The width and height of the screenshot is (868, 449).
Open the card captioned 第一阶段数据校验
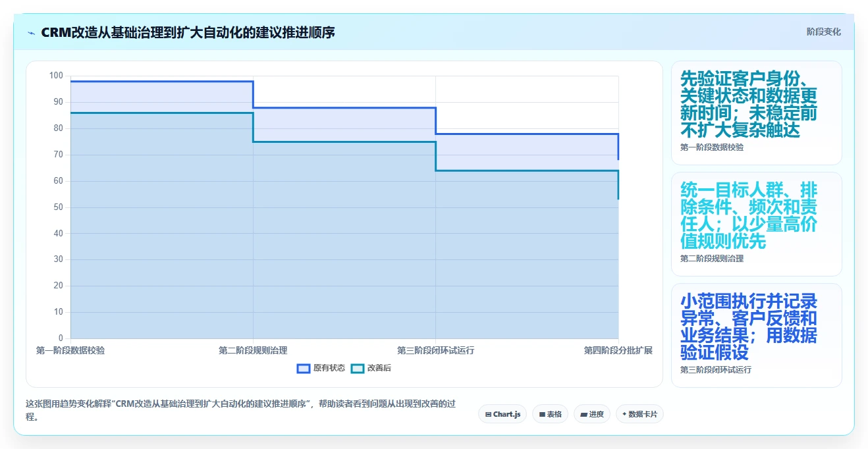(x=756, y=113)
